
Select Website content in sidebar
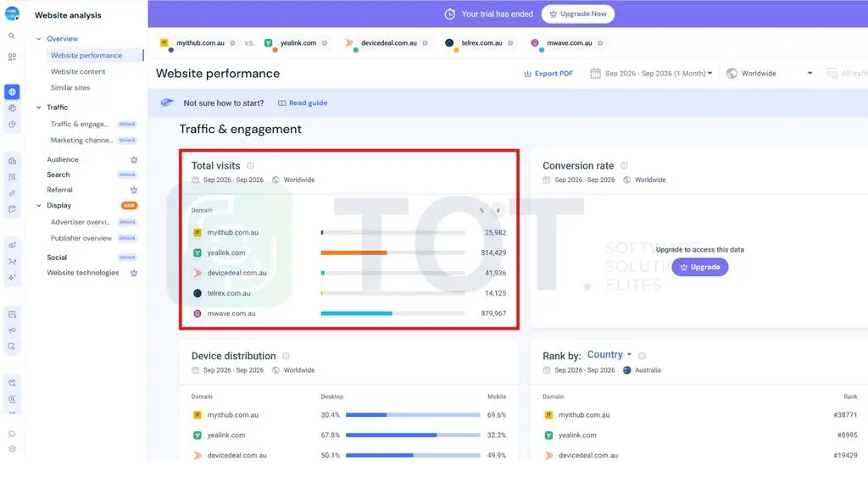point(78,72)
